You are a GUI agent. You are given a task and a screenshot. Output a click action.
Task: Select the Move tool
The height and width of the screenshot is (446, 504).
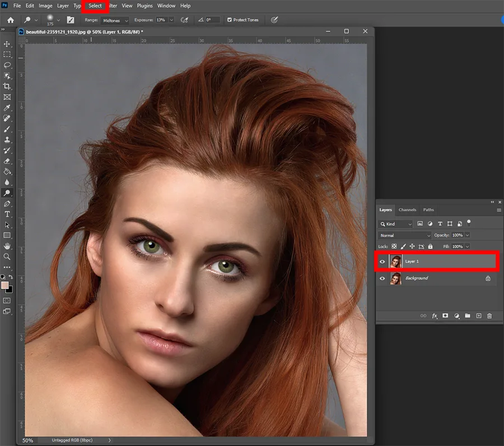click(x=7, y=44)
